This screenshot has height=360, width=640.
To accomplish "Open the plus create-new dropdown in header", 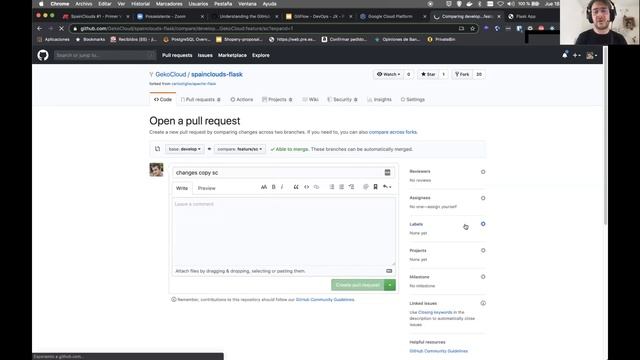I will tap(576, 55).
